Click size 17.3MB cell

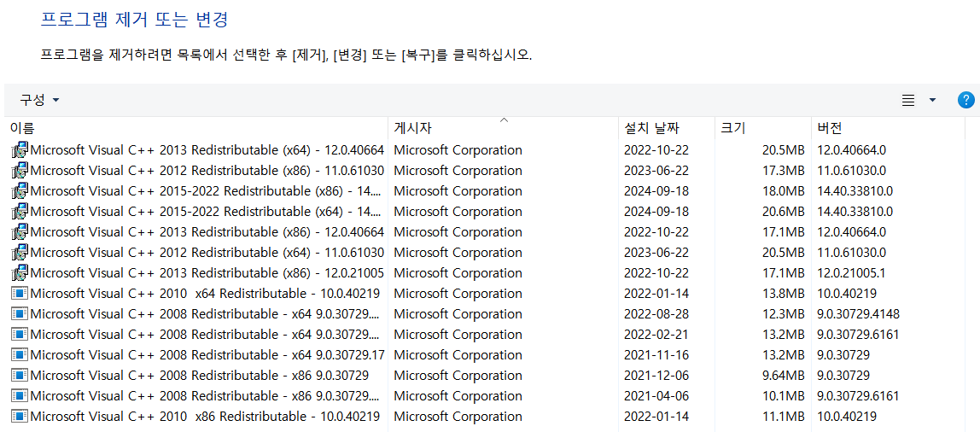[x=783, y=171]
